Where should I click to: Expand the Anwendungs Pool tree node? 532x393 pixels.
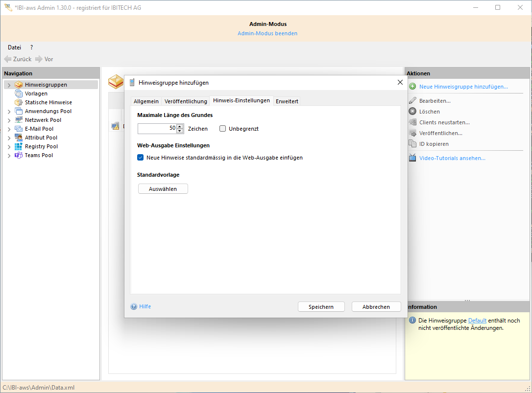pos(9,111)
